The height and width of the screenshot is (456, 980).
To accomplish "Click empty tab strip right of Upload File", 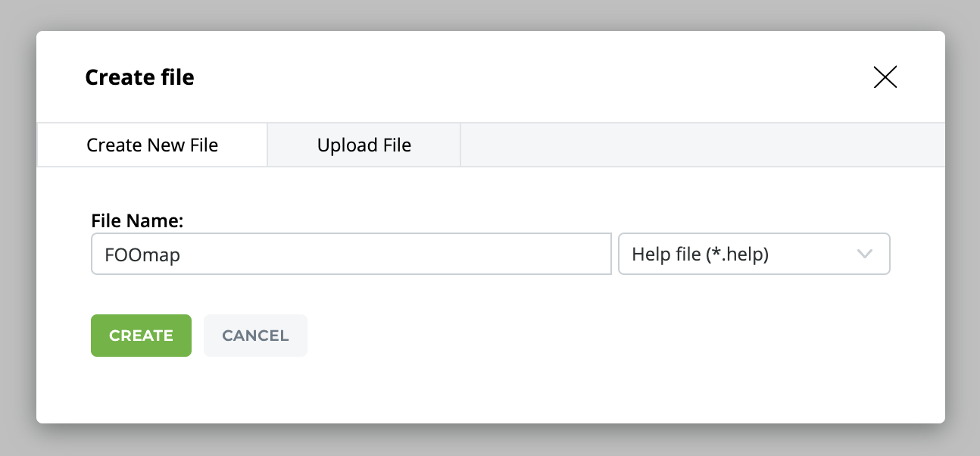I will click(701, 145).
